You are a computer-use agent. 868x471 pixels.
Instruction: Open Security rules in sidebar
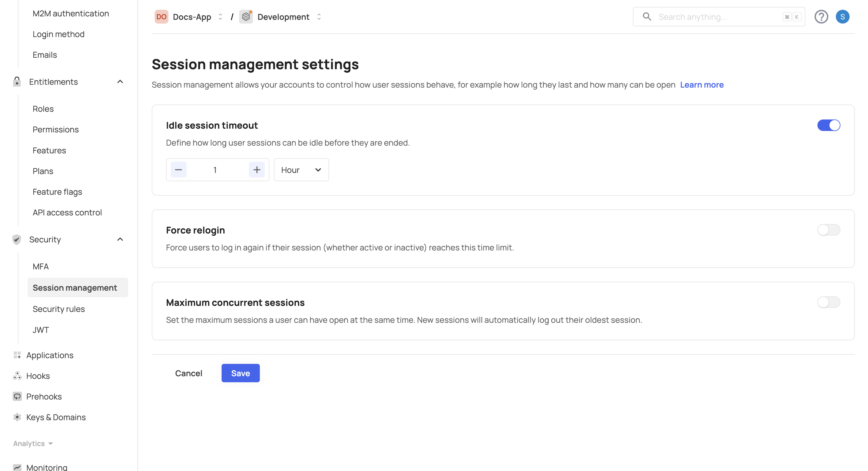coord(59,309)
